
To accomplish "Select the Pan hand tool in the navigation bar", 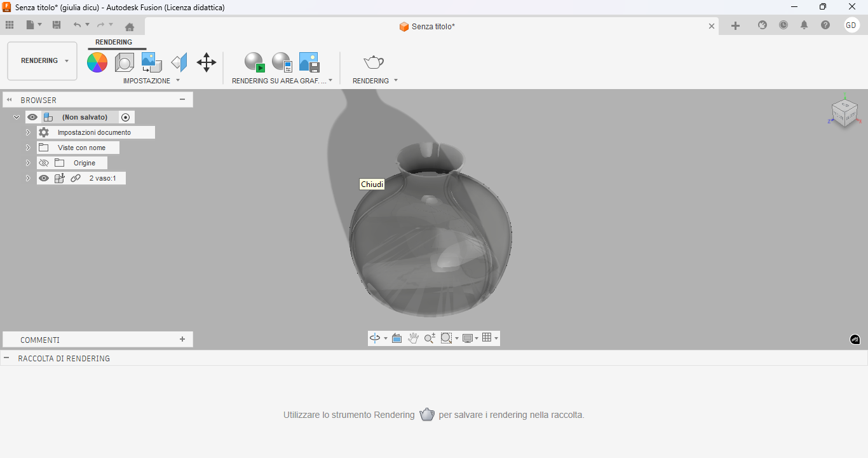I will pos(413,338).
